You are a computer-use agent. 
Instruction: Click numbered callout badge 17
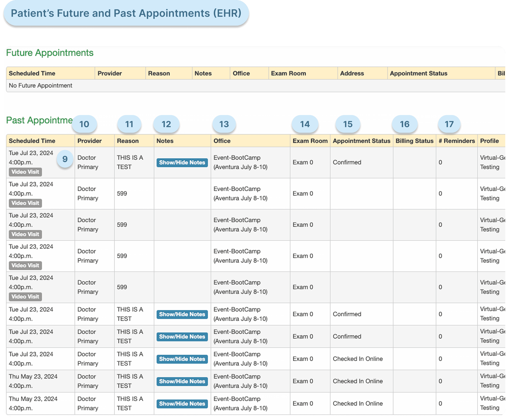tap(449, 124)
